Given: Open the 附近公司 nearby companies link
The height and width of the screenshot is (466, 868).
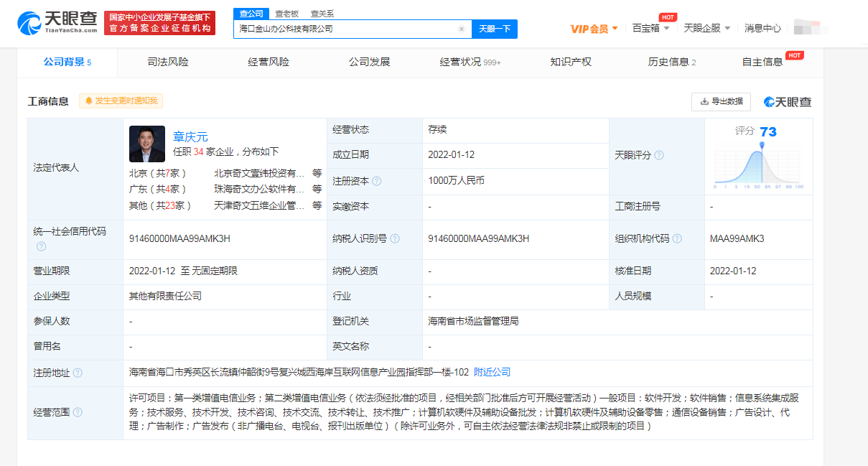Looking at the screenshot, I should [x=493, y=372].
